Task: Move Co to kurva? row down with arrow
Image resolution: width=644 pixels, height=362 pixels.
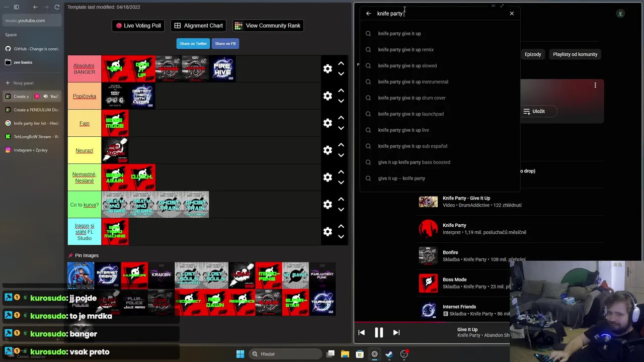Action: [341, 210]
